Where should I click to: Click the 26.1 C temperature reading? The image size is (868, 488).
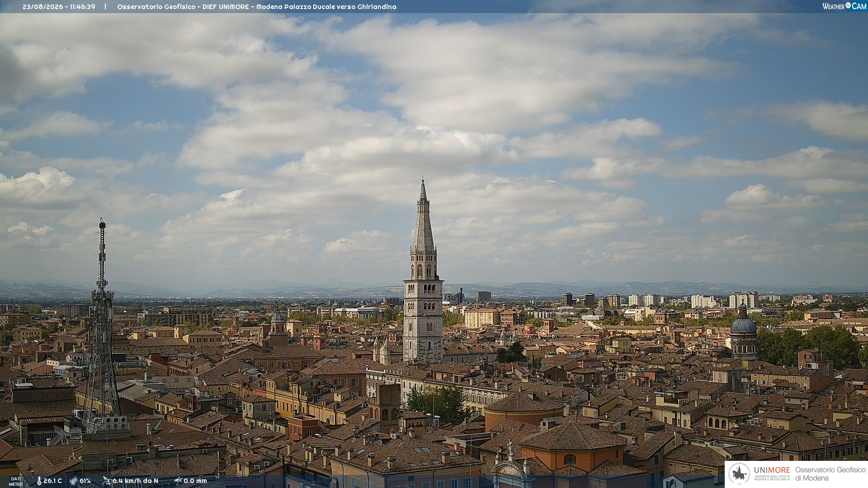[x=52, y=481]
